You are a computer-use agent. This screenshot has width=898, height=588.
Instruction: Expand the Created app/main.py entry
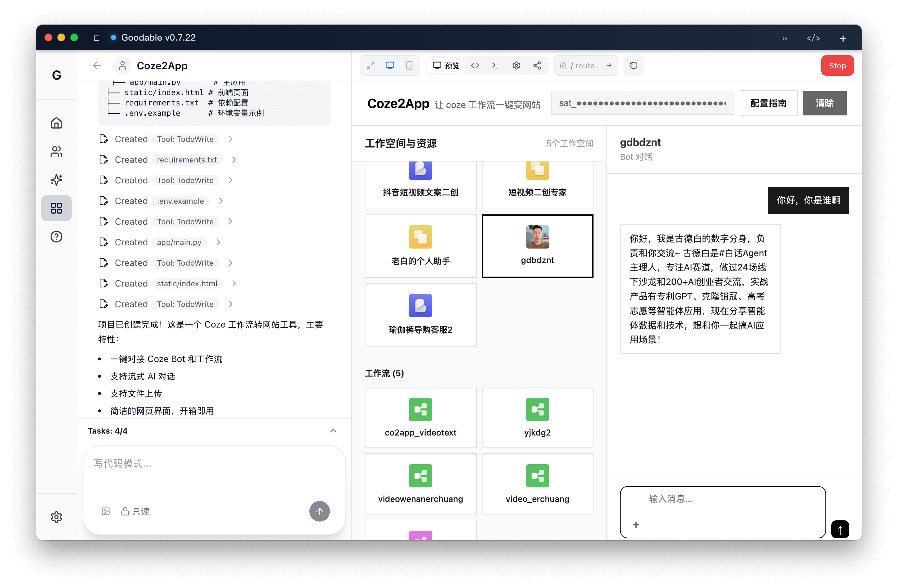(218, 242)
